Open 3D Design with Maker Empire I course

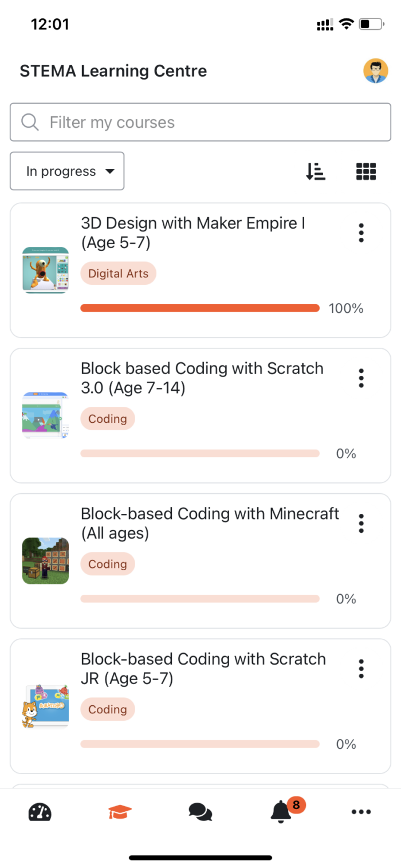click(x=193, y=232)
